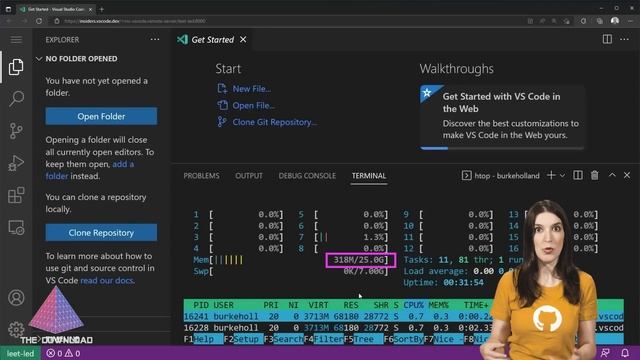
Task: Click the CPU% column header in htop
Action: (x=413, y=305)
